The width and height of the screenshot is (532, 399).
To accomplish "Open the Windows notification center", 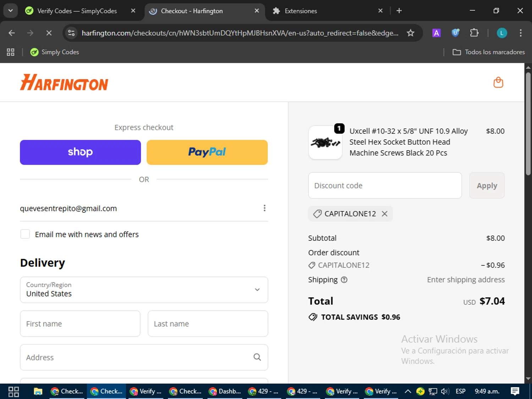I will coord(515,391).
